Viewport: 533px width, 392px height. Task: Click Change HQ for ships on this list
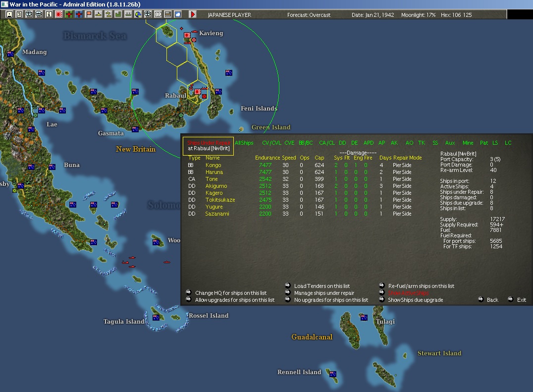click(x=231, y=293)
